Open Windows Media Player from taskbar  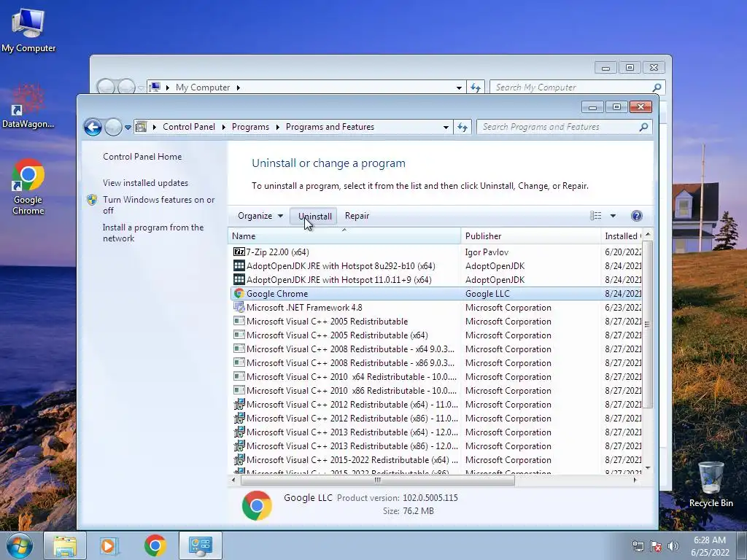tap(109, 545)
